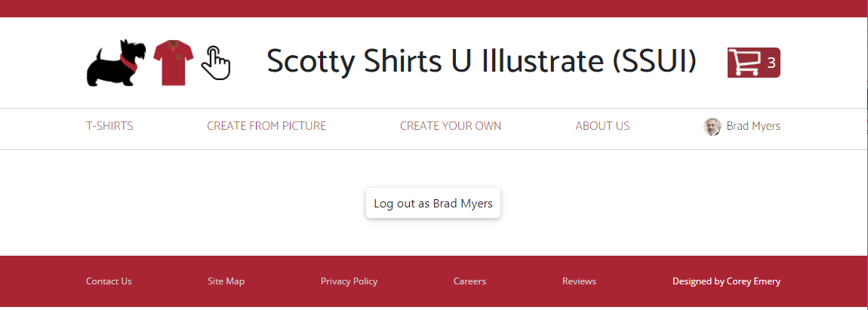Click Brad Myers profile avatar

[x=712, y=127]
